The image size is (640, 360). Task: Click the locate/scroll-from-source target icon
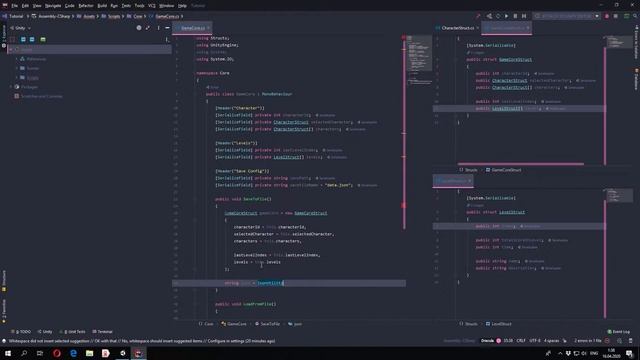tap(139, 28)
